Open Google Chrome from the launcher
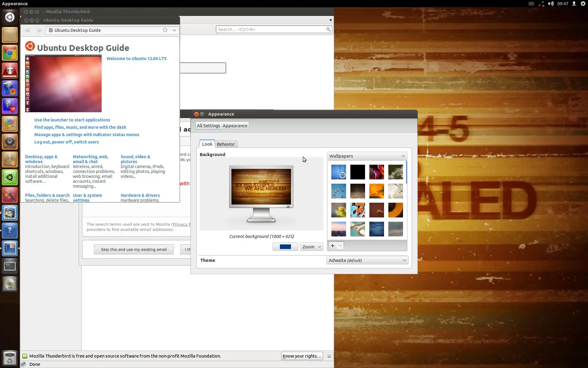588x368 pixels. pos(10,53)
